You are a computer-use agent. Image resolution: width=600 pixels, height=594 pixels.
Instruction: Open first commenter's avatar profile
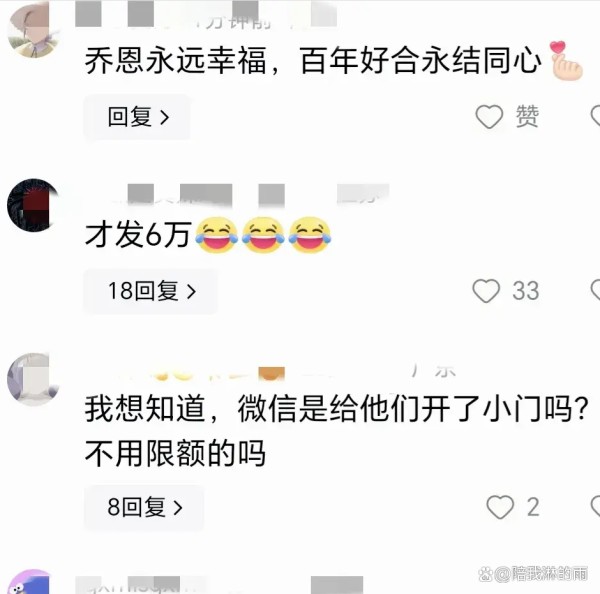[x=33, y=30]
